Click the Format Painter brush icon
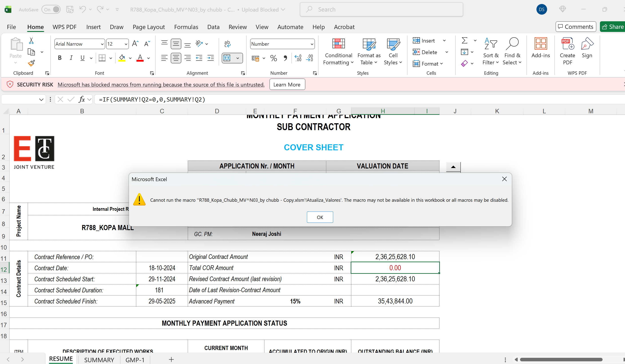625x364 pixels. 31,63
